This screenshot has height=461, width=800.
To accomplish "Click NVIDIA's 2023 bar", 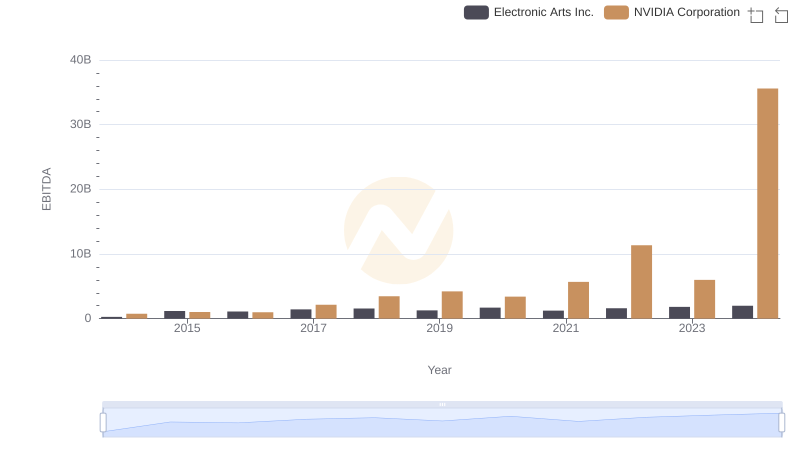I will click(704, 299).
